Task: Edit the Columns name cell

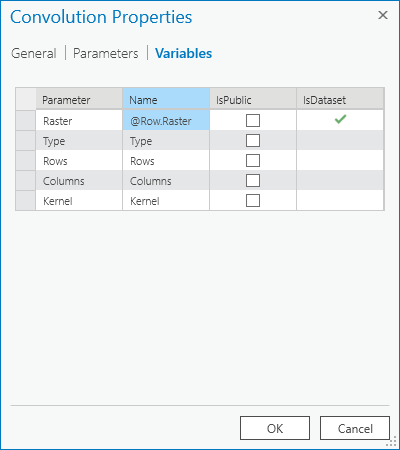Action: [166, 180]
